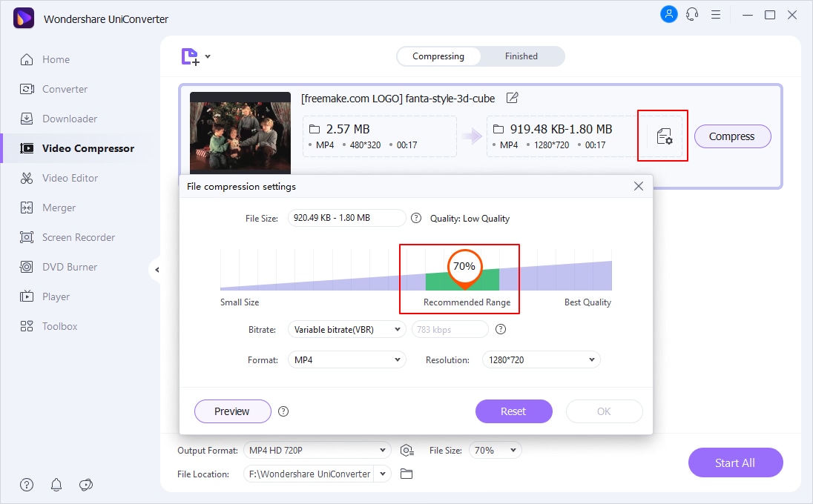
Task: Open the Format MP4 dropdown
Action: 347,359
